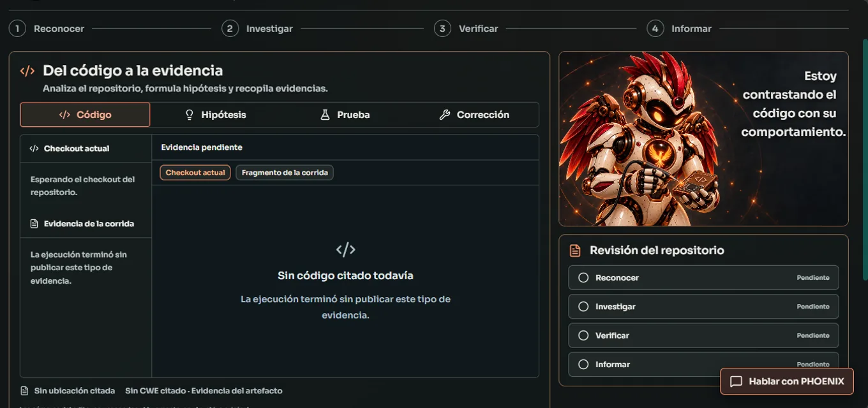Click the document icon by Sin ubicación citada
This screenshot has height=408, width=868.
pos(24,391)
